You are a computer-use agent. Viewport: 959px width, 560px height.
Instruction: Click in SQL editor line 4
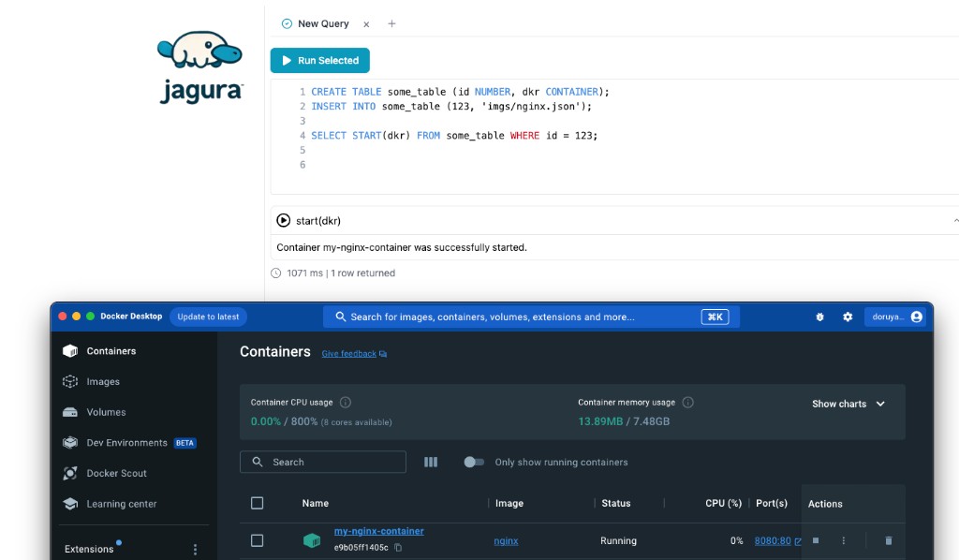click(x=454, y=136)
